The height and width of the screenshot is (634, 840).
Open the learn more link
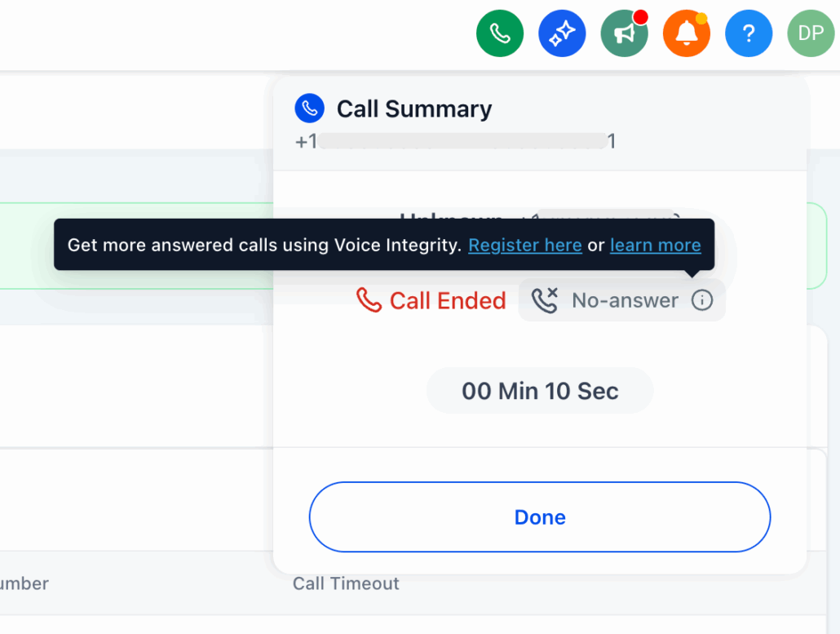[x=655, y=245]
